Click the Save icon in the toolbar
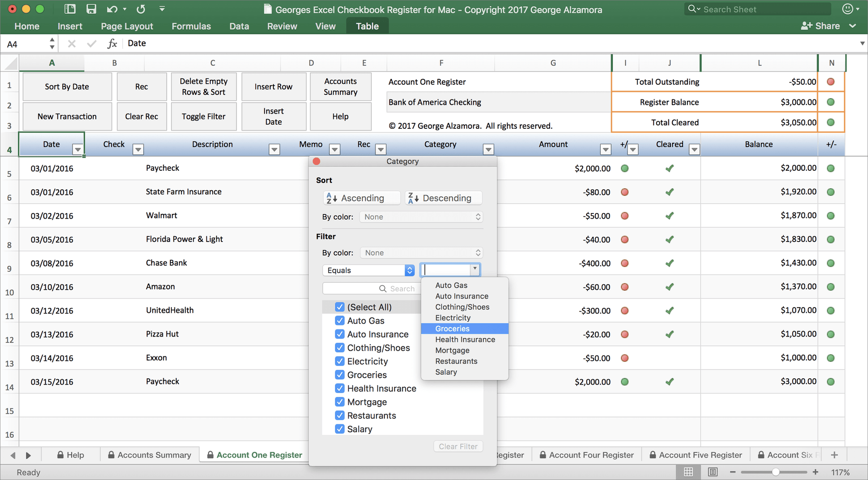This screenshot has width=868, height=480. pyautogui.click(x=91, y=8)
